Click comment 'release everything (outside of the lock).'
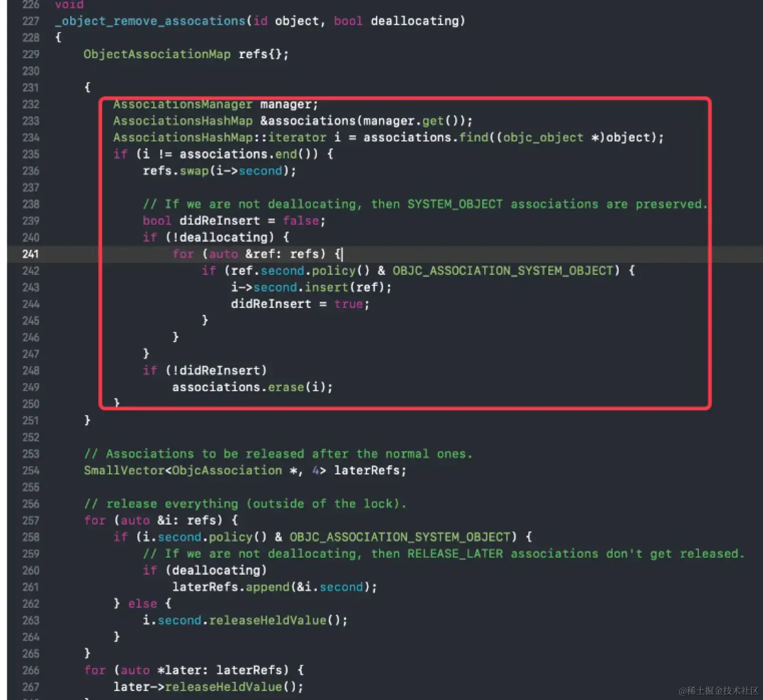The width and height of the screenshot is (763, 700). (245, 503)
